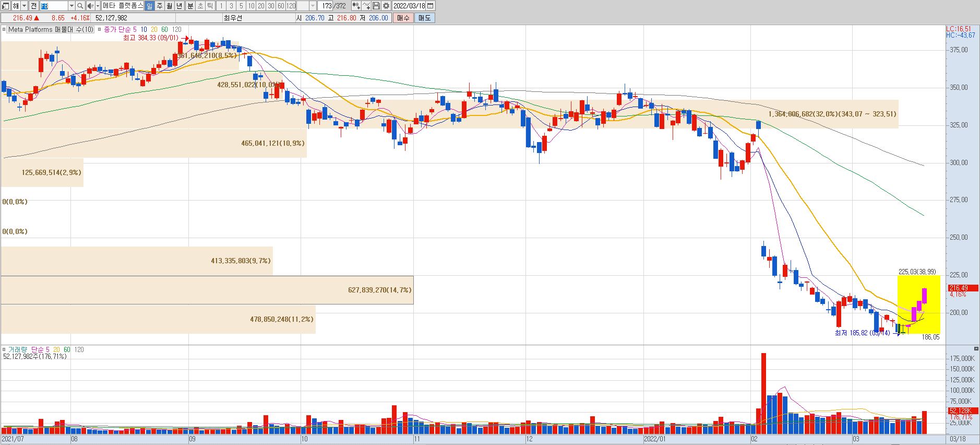Expand the ticker symbol history dropdown
This screenshot has height=445, width=980.
click(71, 6)
